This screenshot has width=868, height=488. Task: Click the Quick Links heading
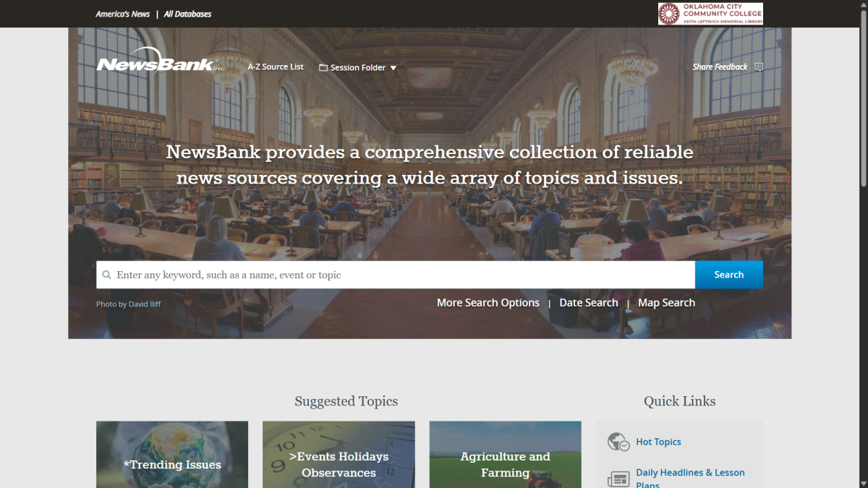pyautogui.click(x=680, y=401)
